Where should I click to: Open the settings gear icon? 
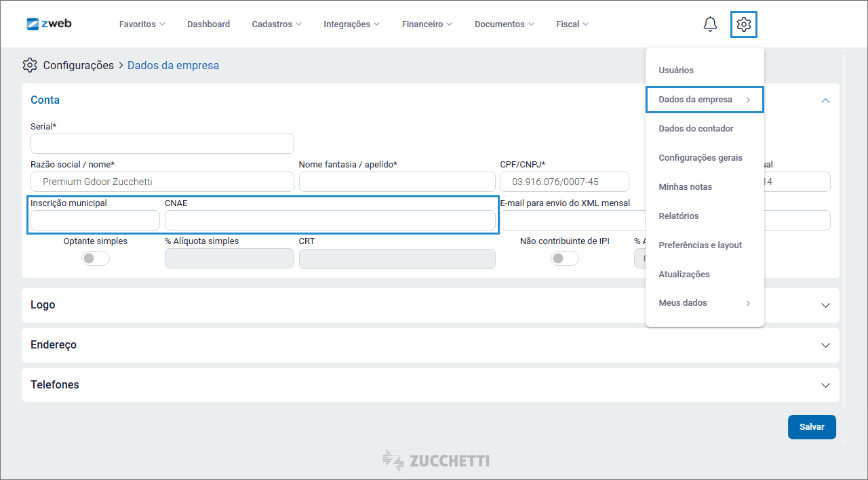744,24
